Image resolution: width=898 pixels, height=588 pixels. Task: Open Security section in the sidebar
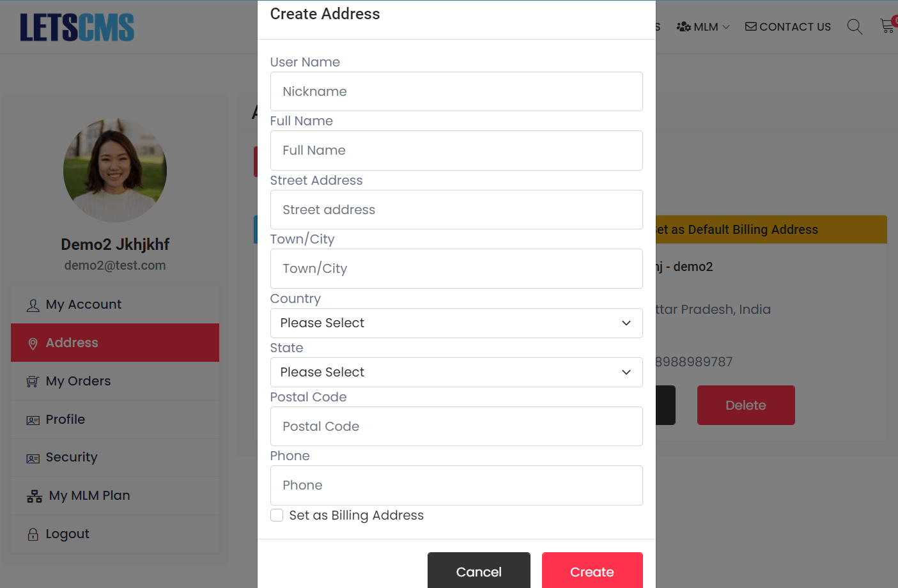pos(72,457)
